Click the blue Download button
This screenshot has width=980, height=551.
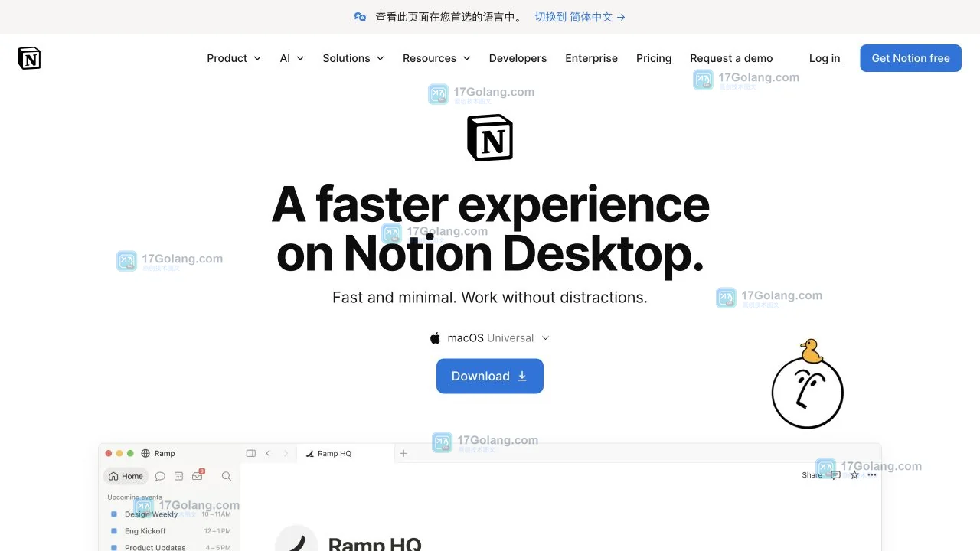(490, 377)
